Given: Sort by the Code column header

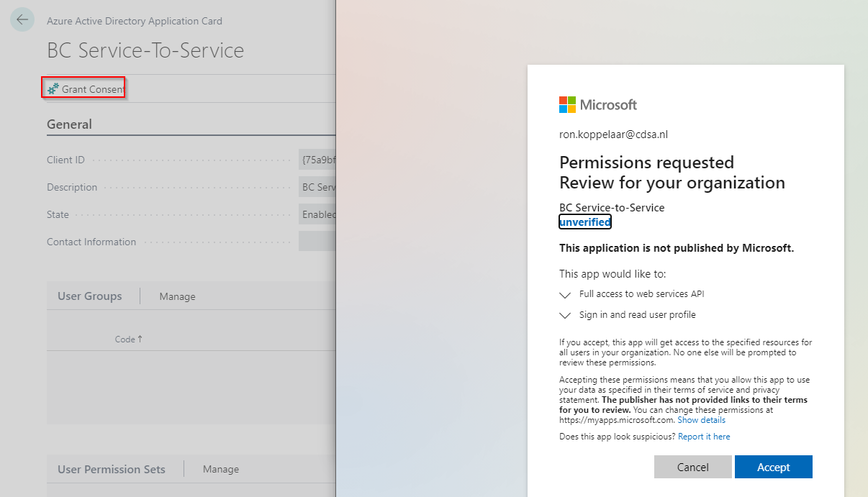Looking at the screenshot, I should pyautogui.click(x=129, y=339).
